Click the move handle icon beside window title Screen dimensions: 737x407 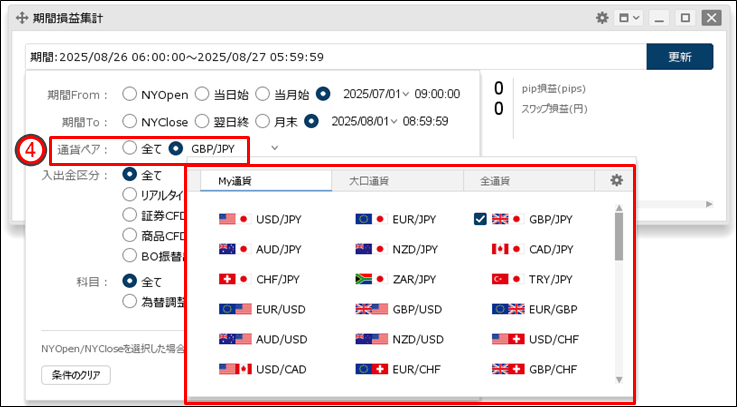click(16, 18)
